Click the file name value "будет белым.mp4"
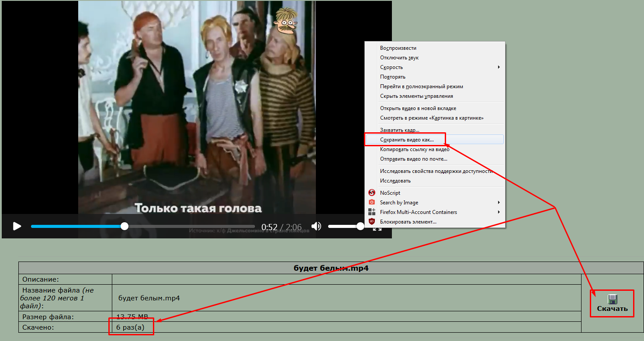 [x=149, y=298]
